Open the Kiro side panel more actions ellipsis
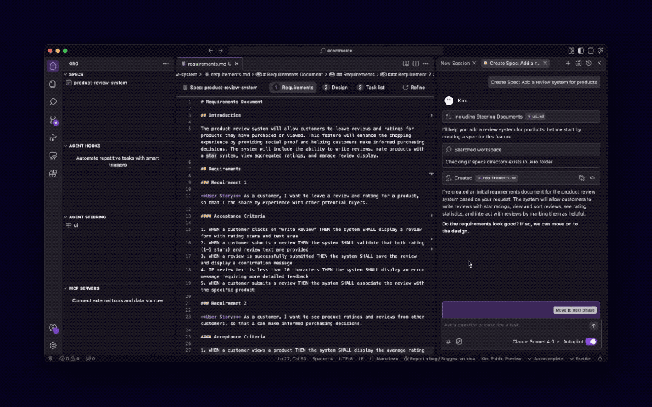 (x=165, y=64)
